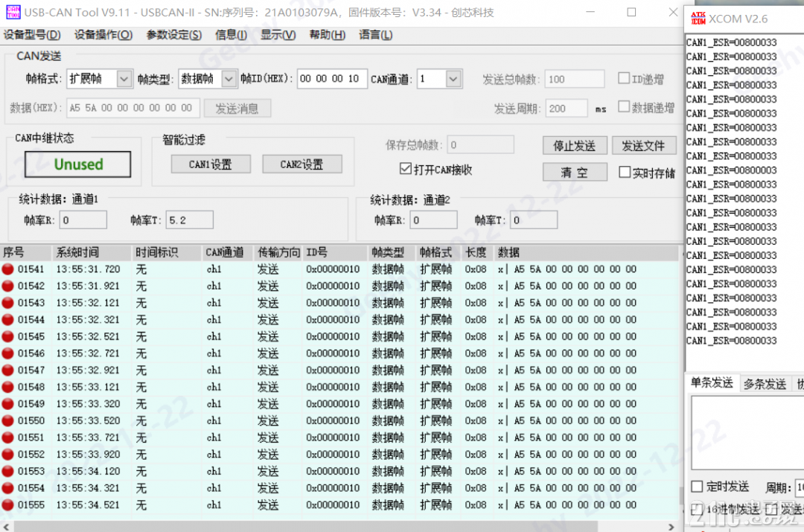
Task: Switch to 多条发送 tab in XCOM
Action: pos(765,384)
